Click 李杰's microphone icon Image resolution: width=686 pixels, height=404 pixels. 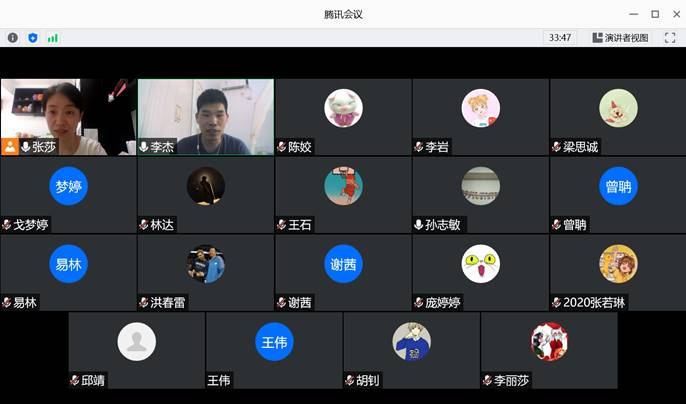(144, 147)
